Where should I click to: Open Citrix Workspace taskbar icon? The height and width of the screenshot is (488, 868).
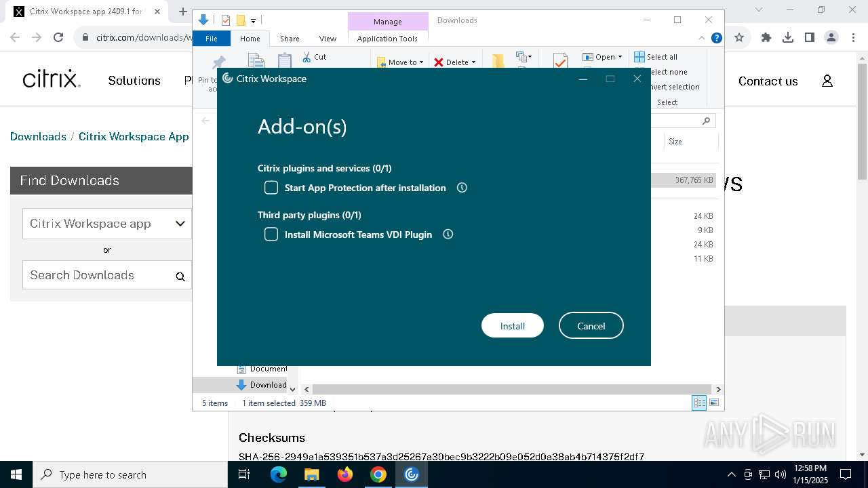pos(412,474)
